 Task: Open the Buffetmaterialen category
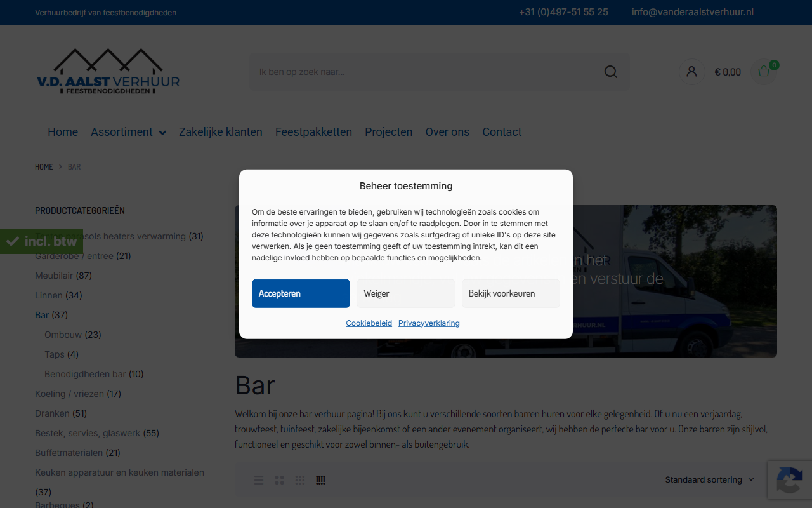69,453
